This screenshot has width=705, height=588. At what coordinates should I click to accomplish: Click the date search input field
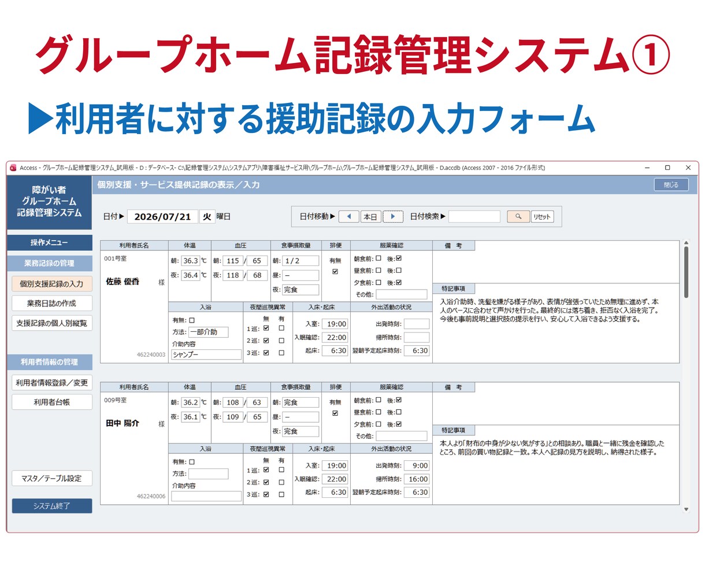[474, 216]
